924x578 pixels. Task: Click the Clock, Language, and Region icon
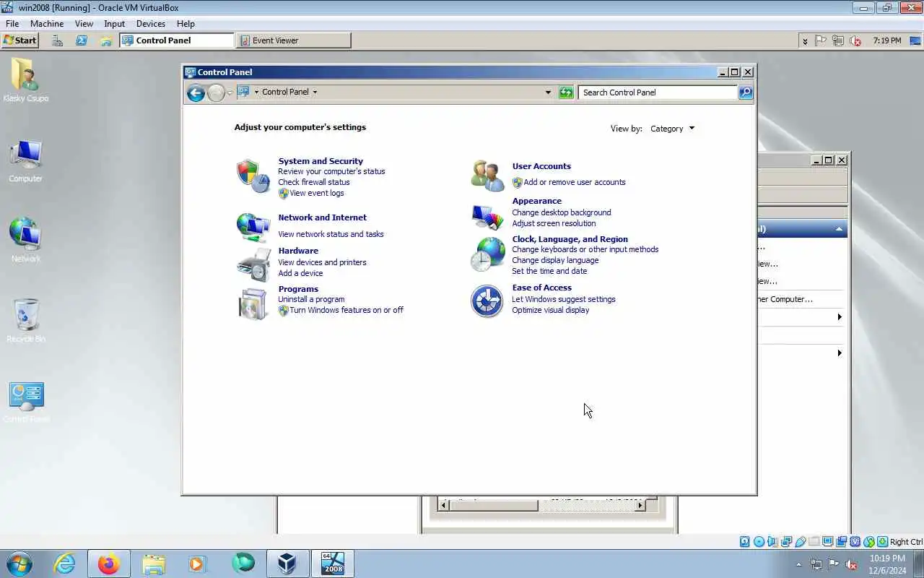[x=487, y=254]
